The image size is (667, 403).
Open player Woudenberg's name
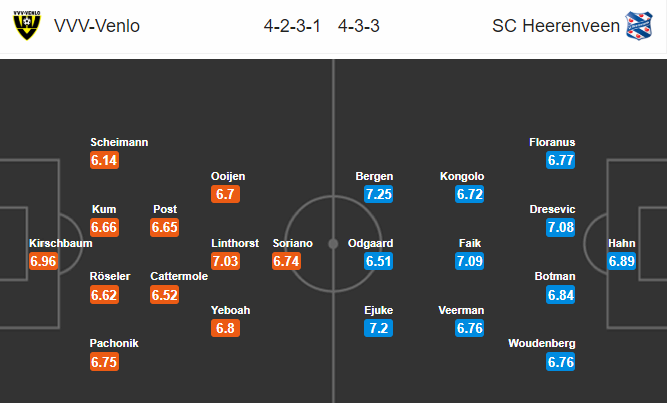pyautogui.click(x=542, y=343)
